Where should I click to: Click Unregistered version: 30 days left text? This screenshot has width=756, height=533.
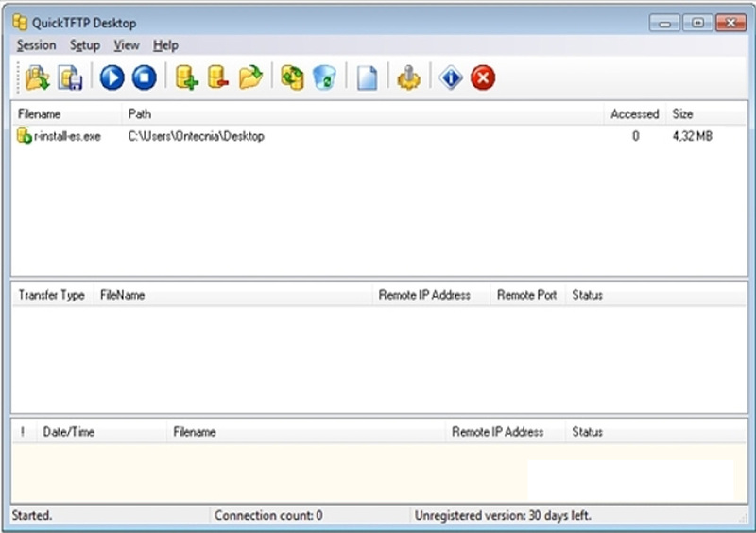(503, 516)
